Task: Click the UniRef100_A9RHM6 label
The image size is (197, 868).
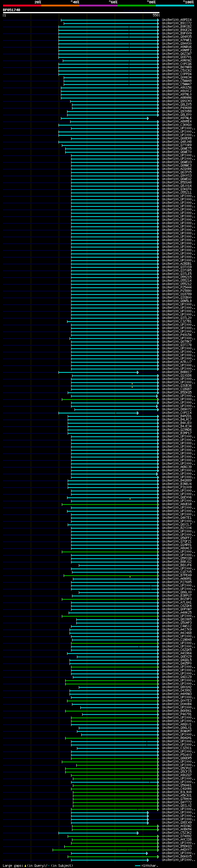Action: [x=176, y=98]
